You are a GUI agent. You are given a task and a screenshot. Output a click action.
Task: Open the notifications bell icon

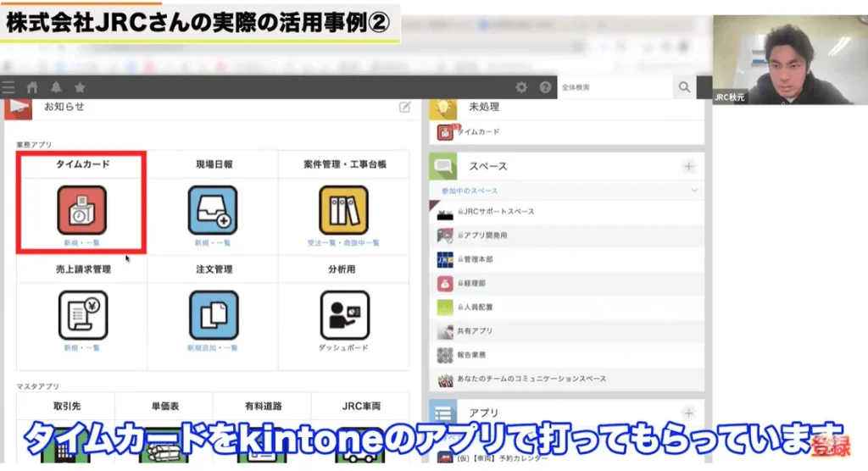[x=57, y=87]
